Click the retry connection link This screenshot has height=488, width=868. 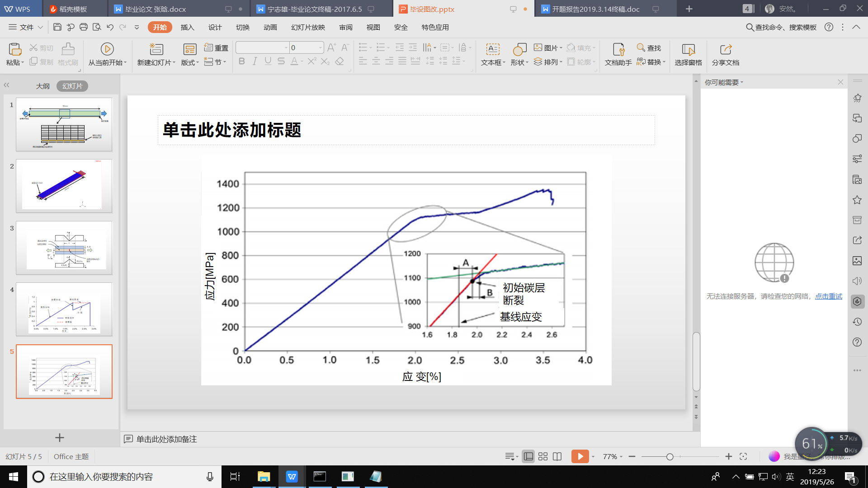point(828,296)
